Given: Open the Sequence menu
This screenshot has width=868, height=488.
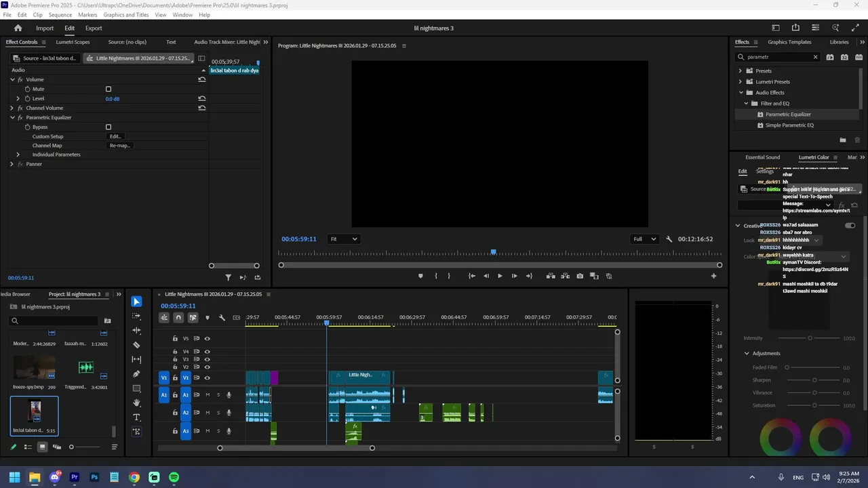Looking at the screenshot, I should pos(60,15).
